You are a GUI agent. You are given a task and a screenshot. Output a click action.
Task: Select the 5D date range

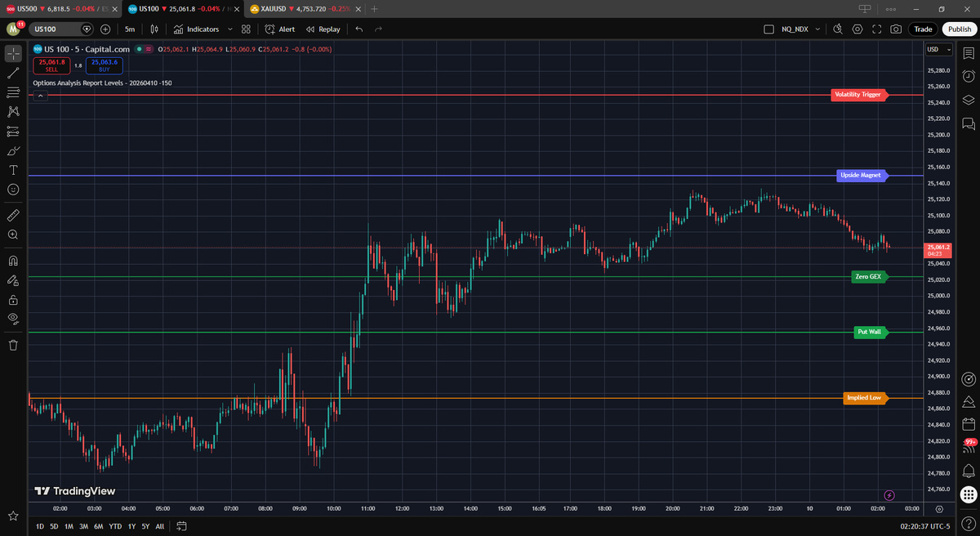click(x=54, y=526)
